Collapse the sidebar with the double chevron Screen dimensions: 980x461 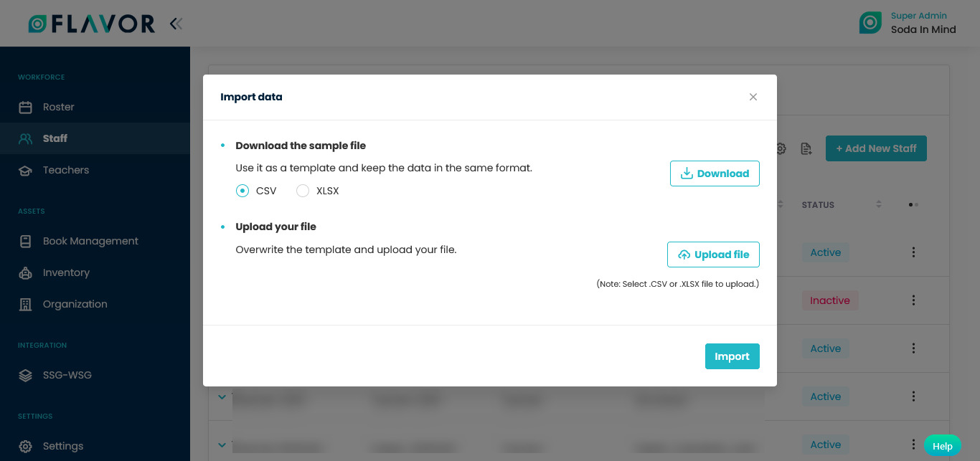pos(176,22)
